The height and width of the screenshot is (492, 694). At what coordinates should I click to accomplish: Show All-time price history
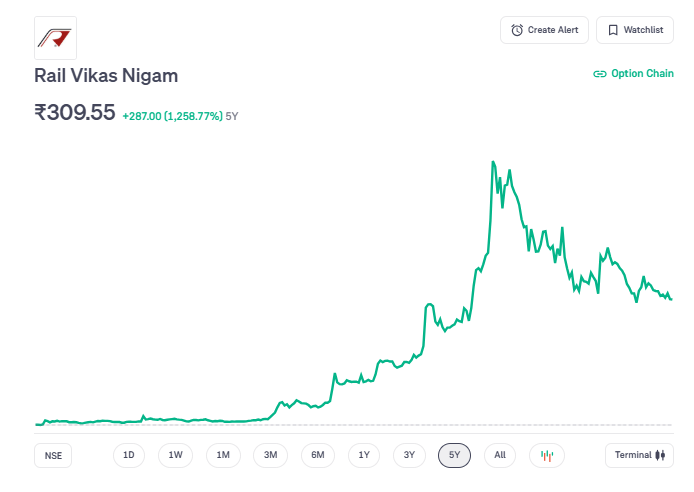(x=500, y=455)
